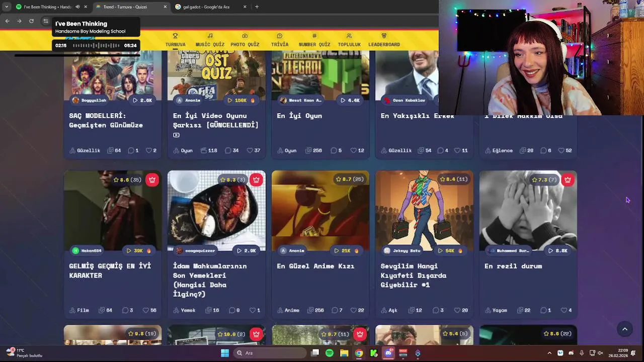The width and height of the screenshot is (644, 362).
Task: Click the 8.4 star rating on Sevgilim card
Action: click(x=453, y=179)
